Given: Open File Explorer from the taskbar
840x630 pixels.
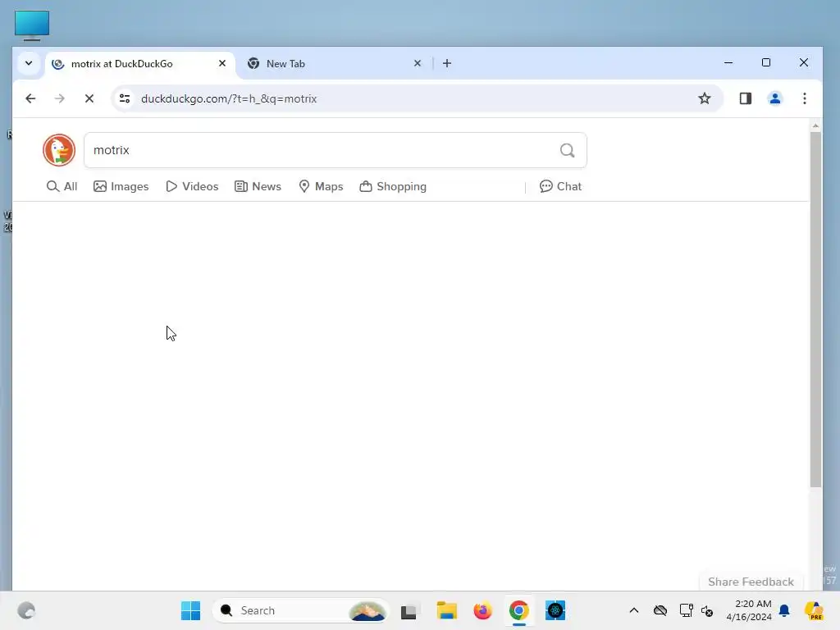Looking at the screenshot, I should tap(446, 610).
